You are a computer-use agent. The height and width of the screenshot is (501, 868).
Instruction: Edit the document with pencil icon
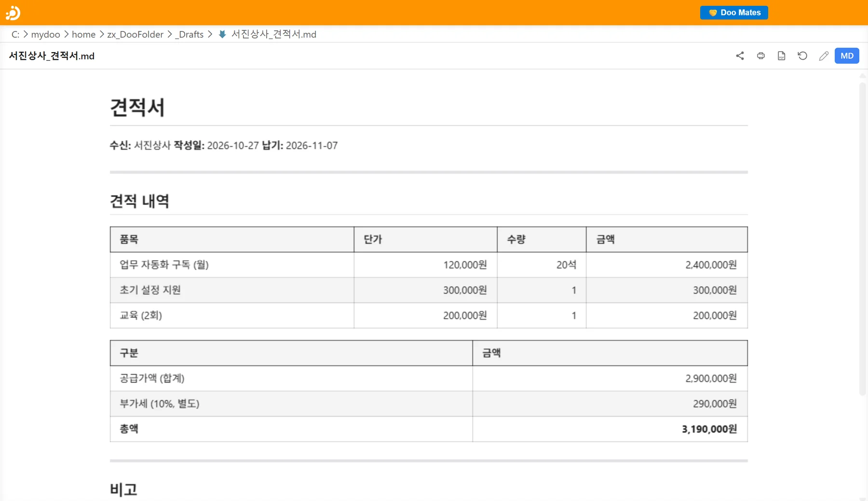(824, 56)
